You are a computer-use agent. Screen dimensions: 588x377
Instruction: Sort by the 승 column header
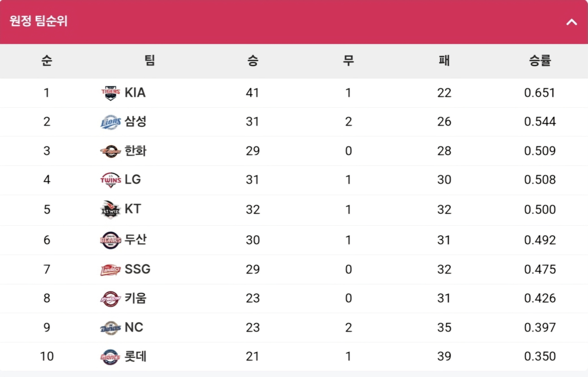(253, 60)
